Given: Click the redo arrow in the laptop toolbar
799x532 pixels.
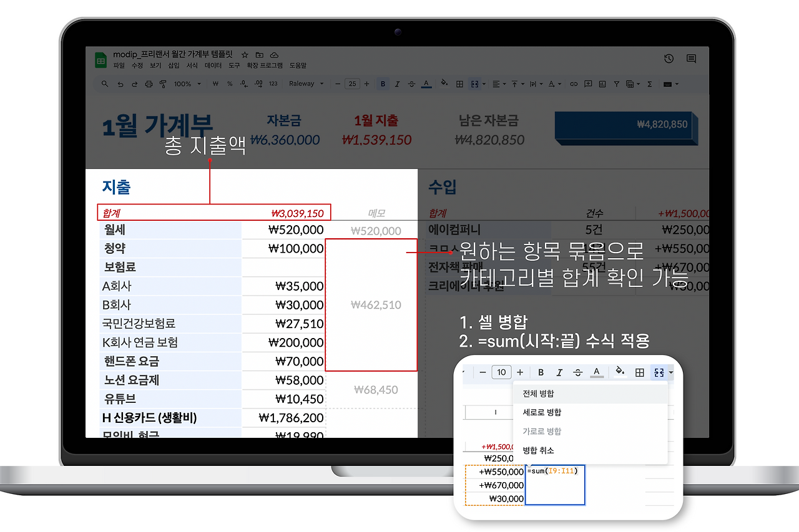Looking at the screenshot, I should point(134,84).
